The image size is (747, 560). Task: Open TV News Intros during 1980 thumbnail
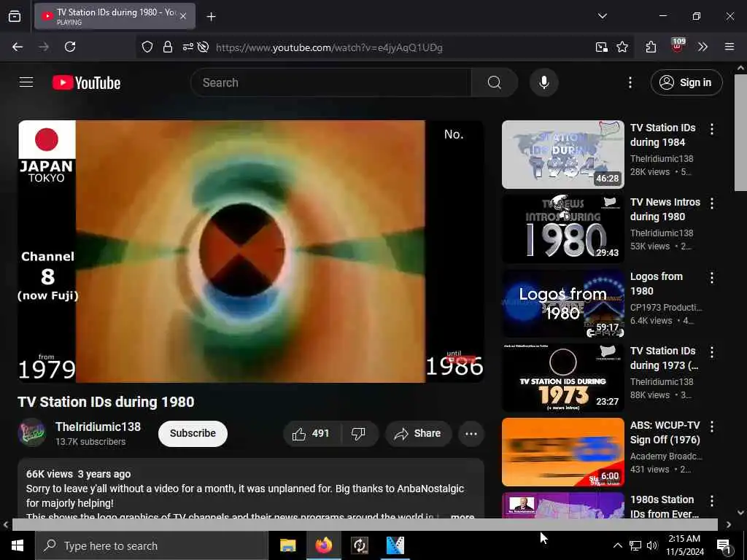coord(562,228)
